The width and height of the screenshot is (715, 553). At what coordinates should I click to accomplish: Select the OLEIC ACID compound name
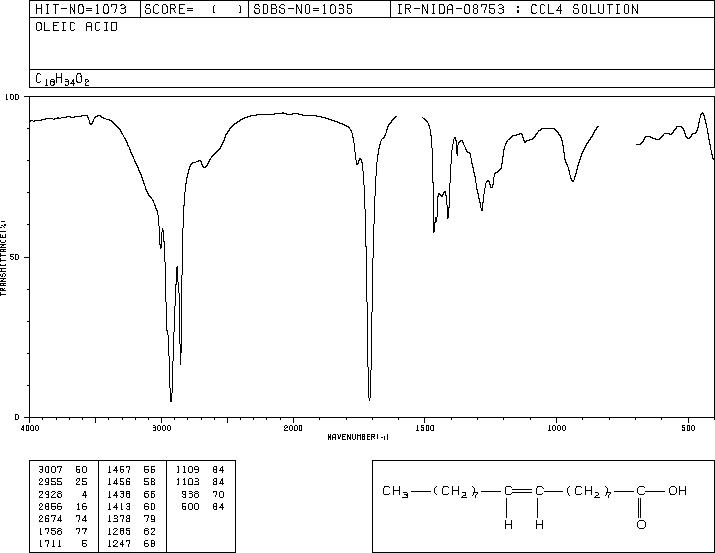tap(77, 27)
